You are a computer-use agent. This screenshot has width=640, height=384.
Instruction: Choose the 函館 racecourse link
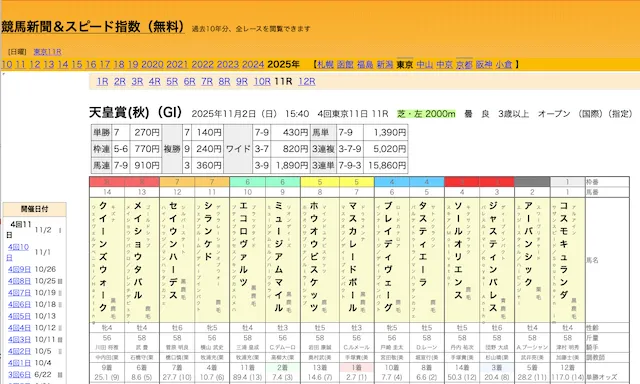(x=345, y=64)
